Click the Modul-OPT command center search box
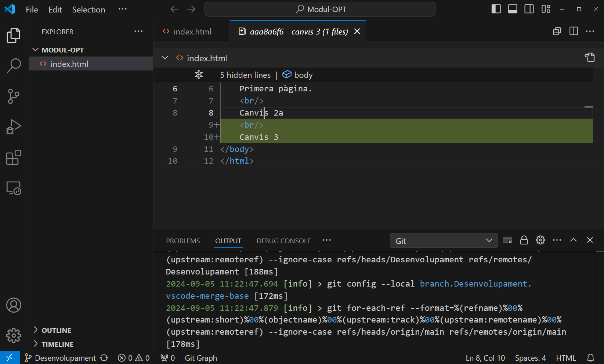This screenshot has height=364, width=604. click(320, 9)
